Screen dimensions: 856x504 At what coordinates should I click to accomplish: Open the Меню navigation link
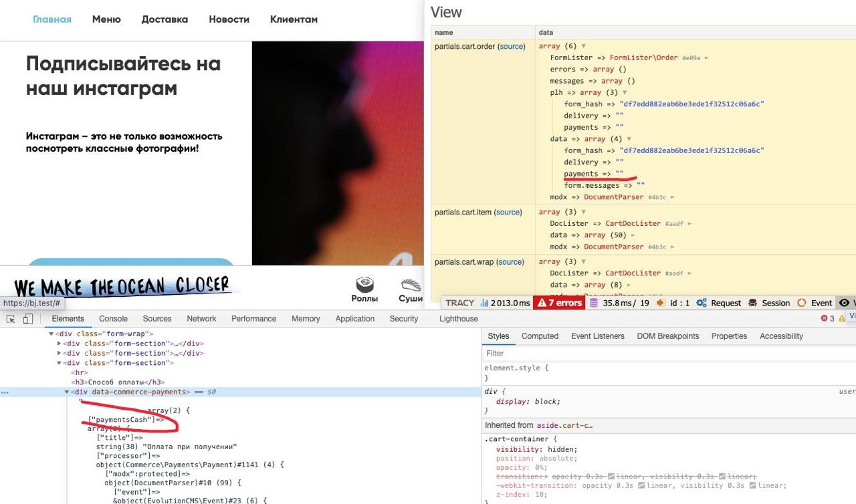[106, 19]
